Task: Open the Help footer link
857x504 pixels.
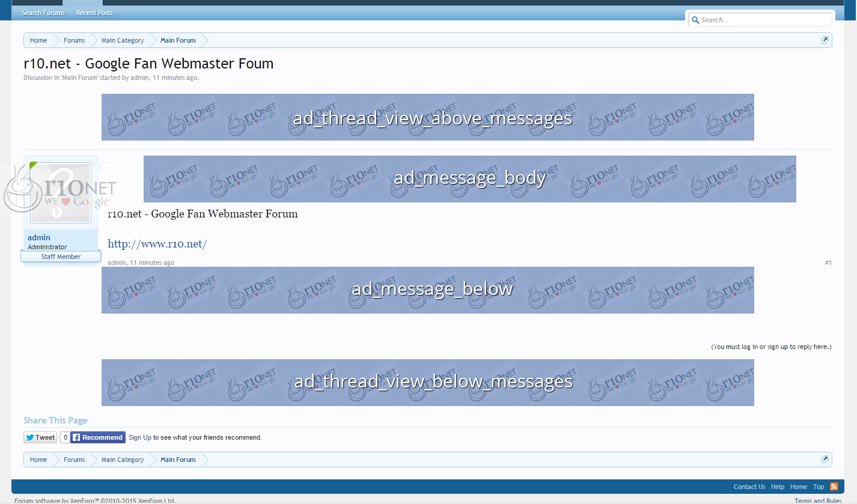Action: tap(778, 487)
